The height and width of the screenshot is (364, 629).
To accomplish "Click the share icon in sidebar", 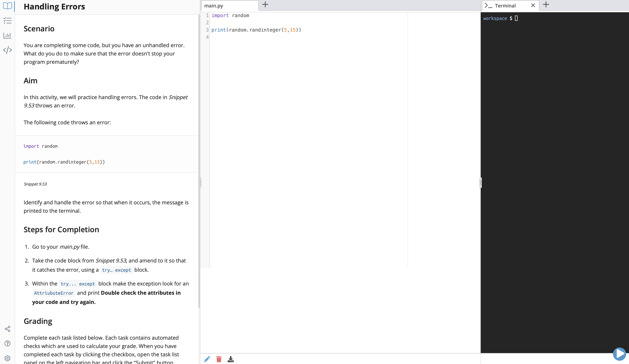I will 7,329.
